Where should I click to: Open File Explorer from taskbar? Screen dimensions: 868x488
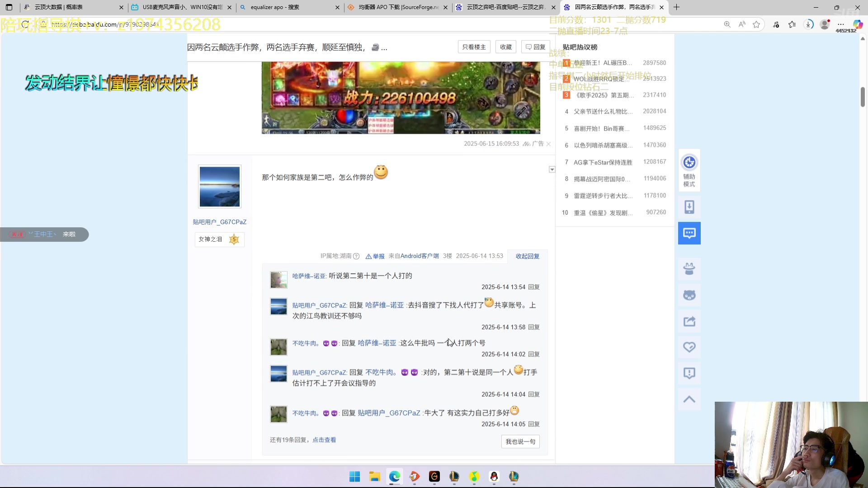pyautogui.click(x=375, y=476)
